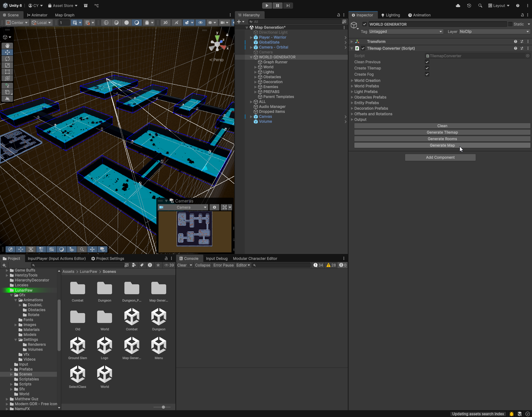
Task: Switch to the Lighting tab
Action: tap(391, 15)
